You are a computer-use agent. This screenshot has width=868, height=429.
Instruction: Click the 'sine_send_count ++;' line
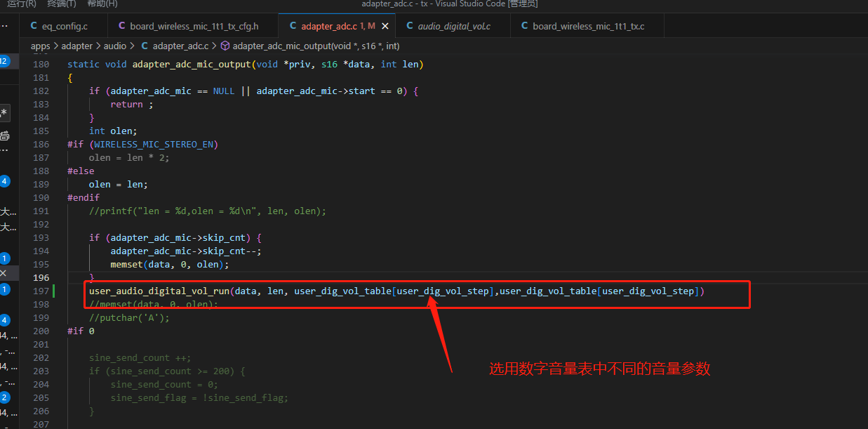tap(140, 357)
